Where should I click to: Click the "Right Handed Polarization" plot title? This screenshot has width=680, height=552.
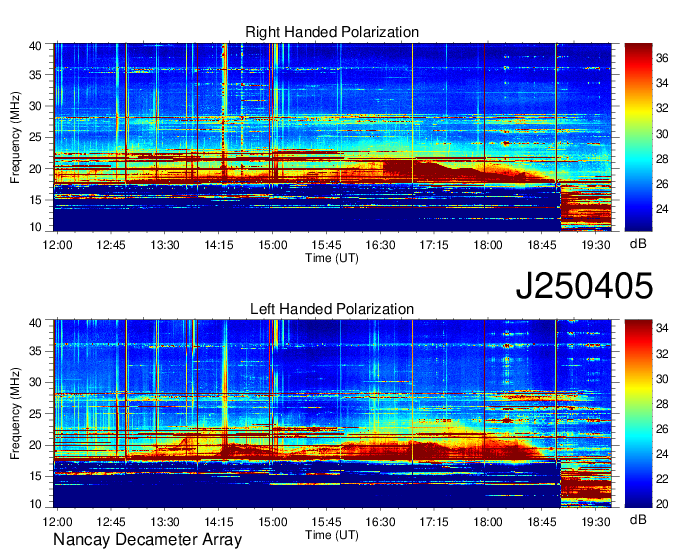tap(332, 32)
